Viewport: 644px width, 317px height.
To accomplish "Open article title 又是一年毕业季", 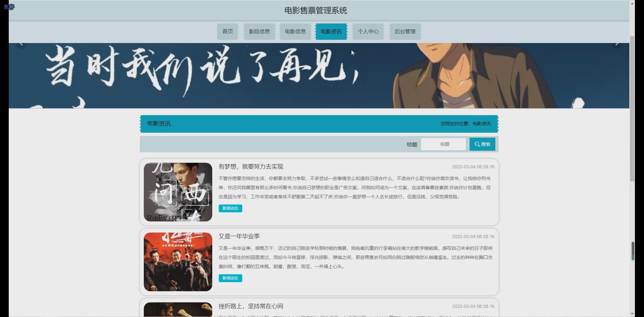I will point(239,236).
